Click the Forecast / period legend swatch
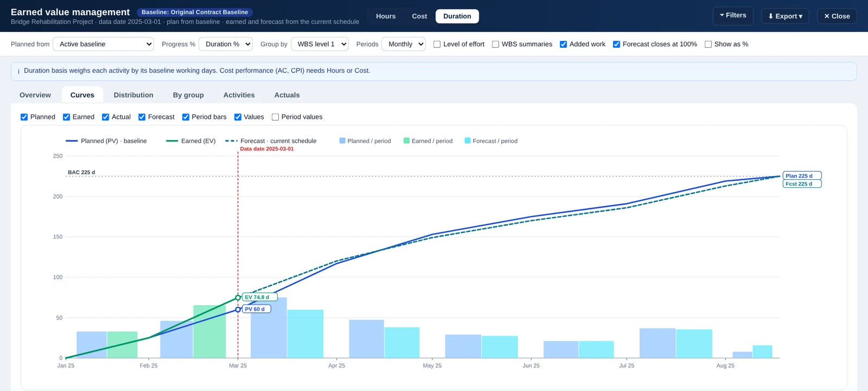The image size is (868, 391). pyautogui.click(x=468, y=141)
